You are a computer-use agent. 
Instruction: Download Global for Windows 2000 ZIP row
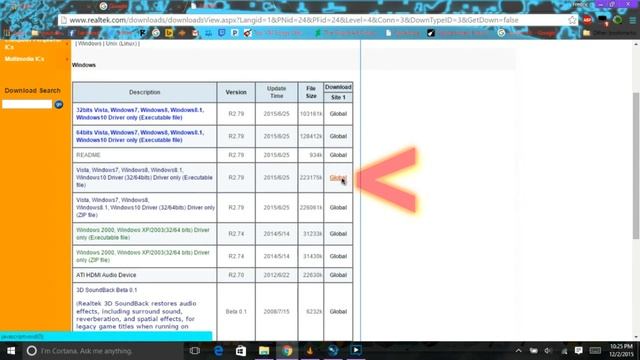click(x=338, y=256)
